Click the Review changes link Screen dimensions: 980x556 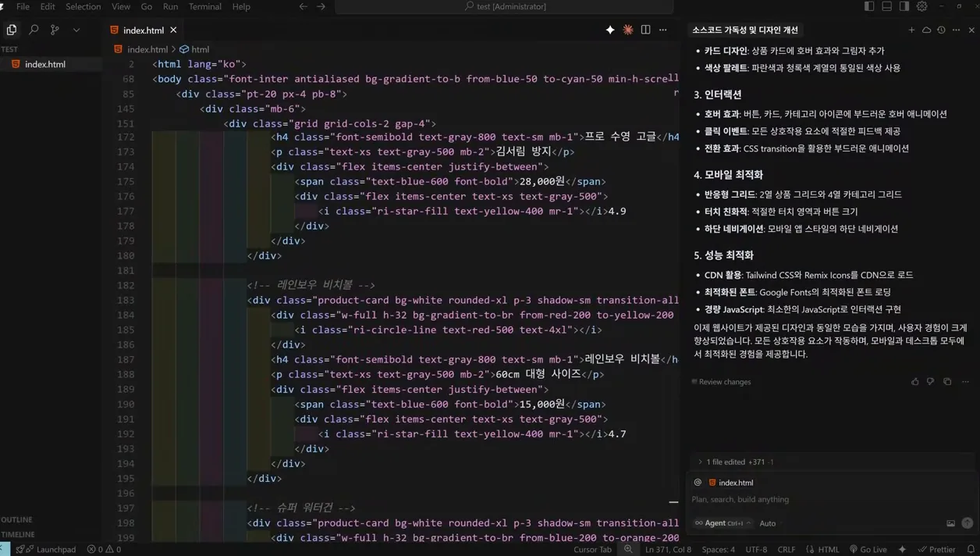(x=721, y=382)
